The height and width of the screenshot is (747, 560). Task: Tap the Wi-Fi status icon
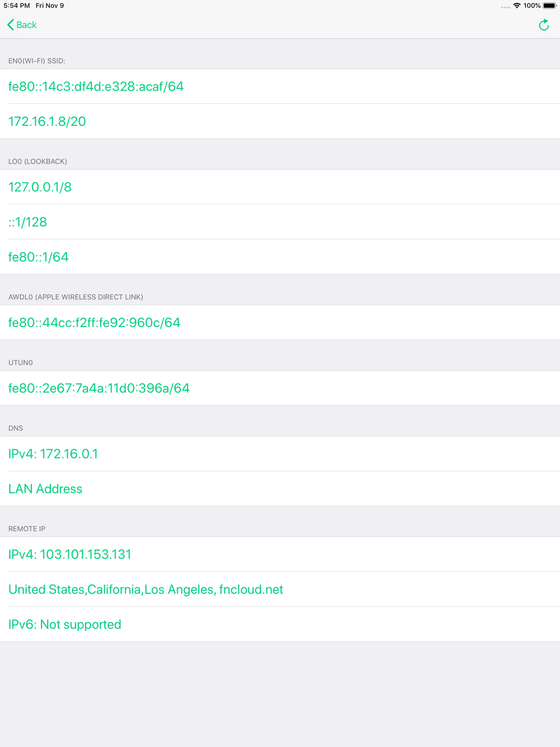pos(516,6)
